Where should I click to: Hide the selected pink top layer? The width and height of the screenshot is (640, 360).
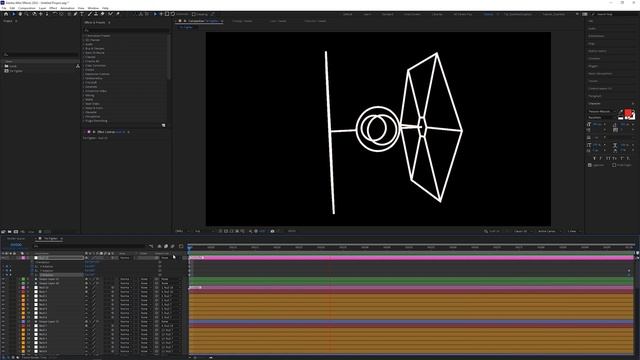pyautogui.click(x=3, y=258)
